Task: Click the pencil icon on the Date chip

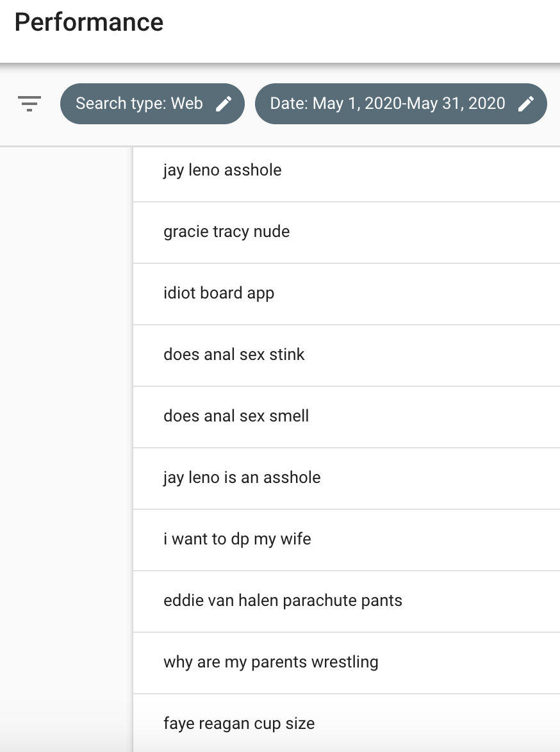Action: point(526,104)
